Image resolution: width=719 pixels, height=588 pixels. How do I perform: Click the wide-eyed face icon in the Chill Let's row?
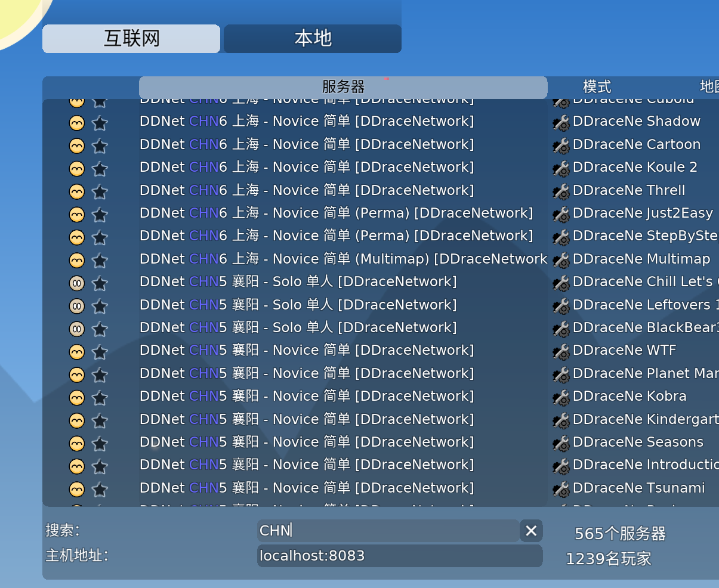77,283
